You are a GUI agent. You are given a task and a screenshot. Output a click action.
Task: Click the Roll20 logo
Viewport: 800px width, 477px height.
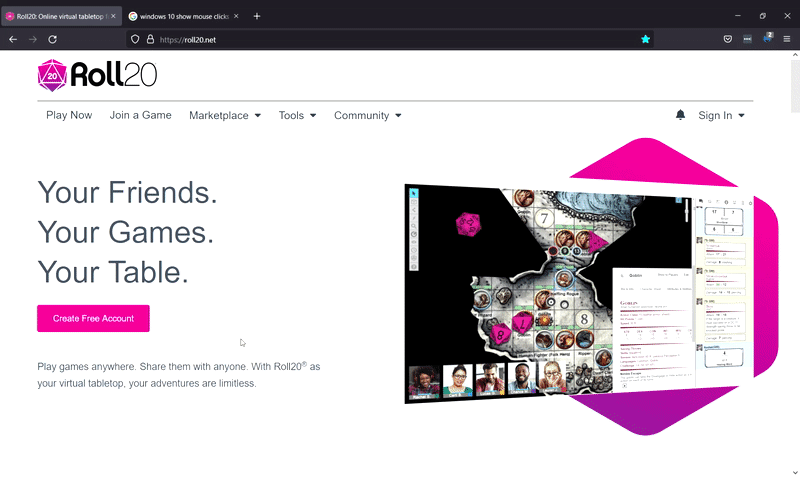click(x=97, y=75)
